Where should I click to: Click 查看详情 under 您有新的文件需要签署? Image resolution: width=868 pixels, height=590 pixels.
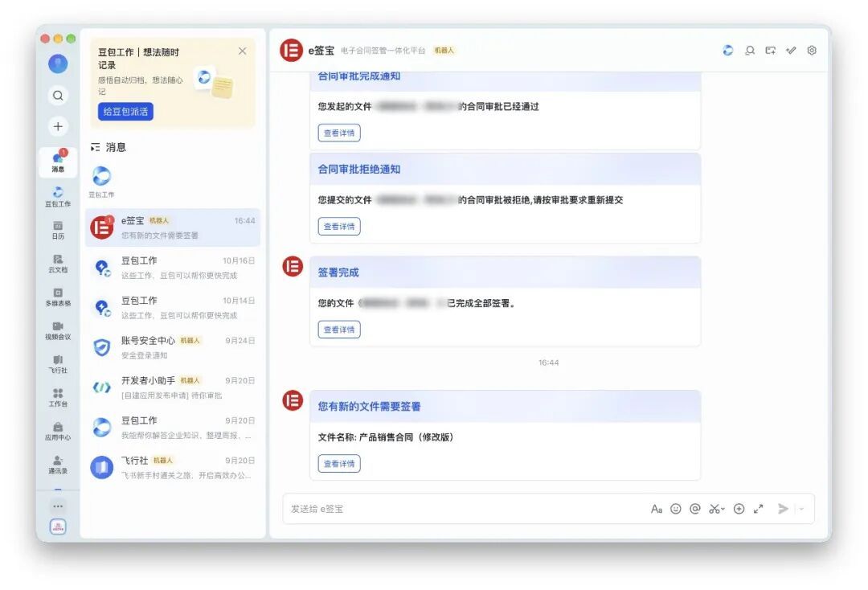pyautogui.click(x=339, y=464)
